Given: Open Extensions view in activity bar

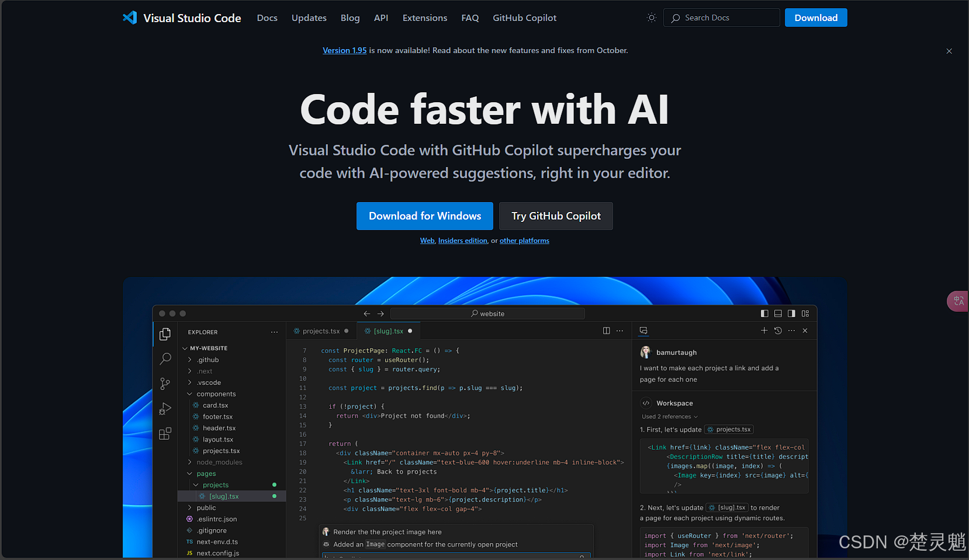Looking at the screenshot, I should pos(165,434).
